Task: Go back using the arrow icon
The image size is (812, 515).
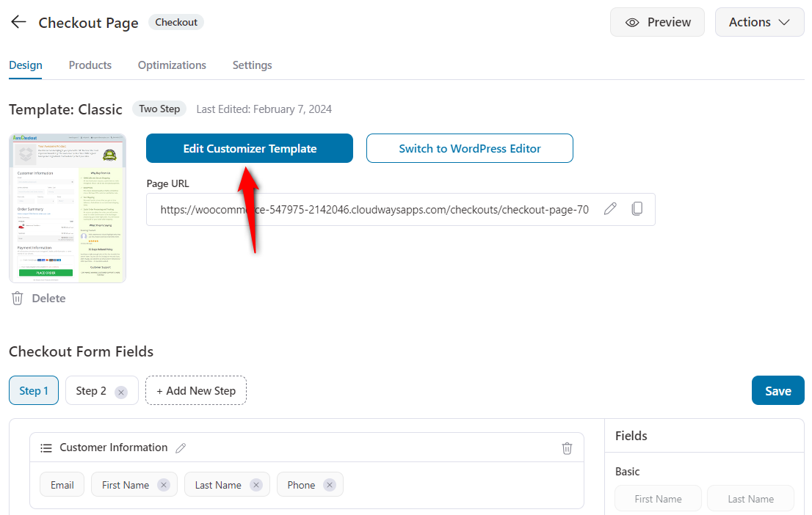Action: pos(18,21)
